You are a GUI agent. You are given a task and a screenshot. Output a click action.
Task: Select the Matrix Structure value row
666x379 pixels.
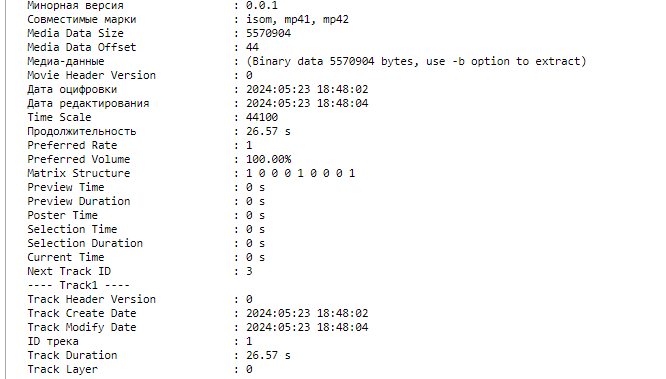pos(300,173)
